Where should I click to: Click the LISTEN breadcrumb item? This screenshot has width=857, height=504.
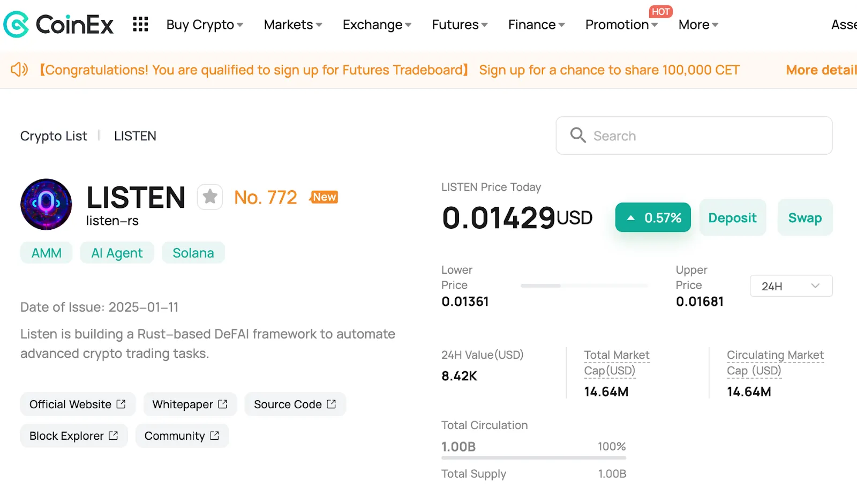click(135, 136)
